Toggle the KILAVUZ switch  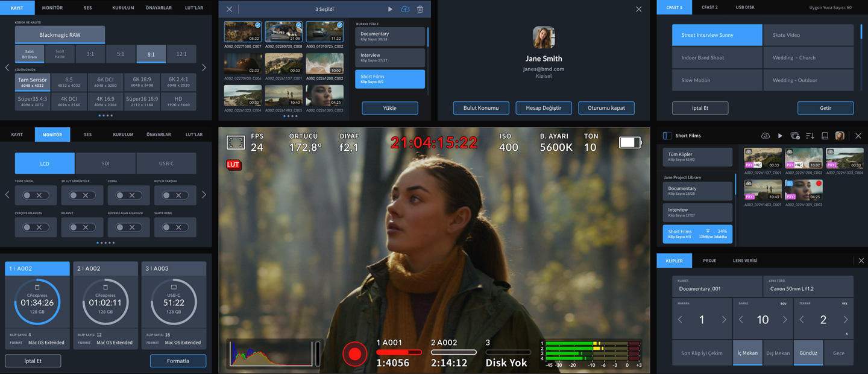pyautogui.click(x=82, y=227)
